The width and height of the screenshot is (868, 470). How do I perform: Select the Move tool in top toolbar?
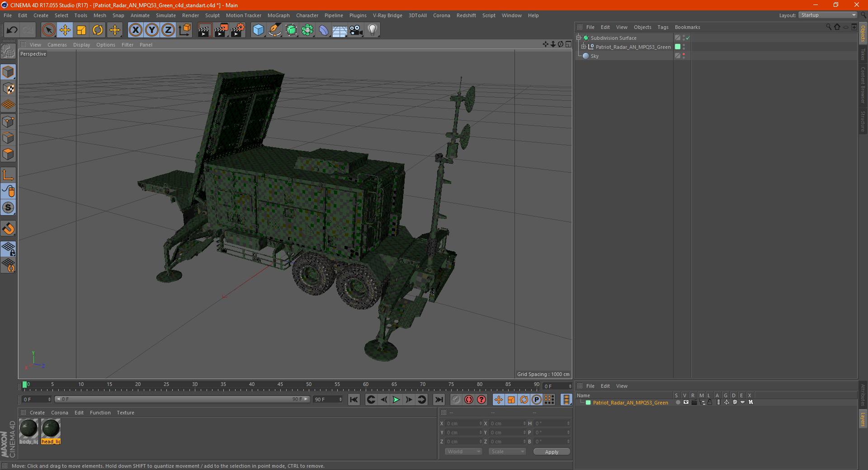[65, 30]
